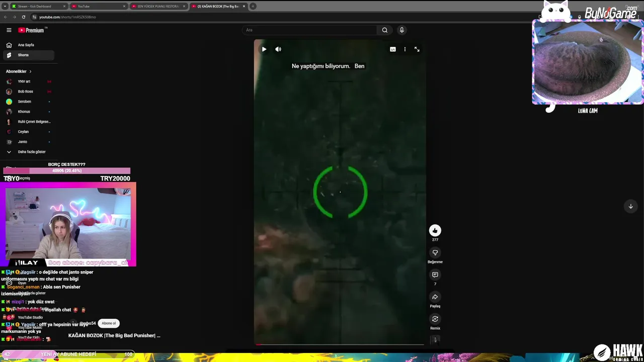The height and width of the screenshot is (362, 644).
Task: Toggle captions on the Short
Action: (393, 49)
